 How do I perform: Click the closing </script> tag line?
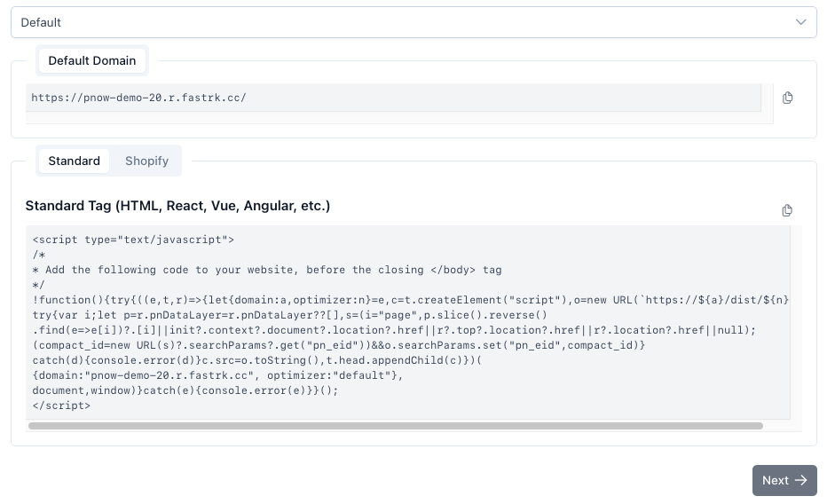[x=61, y=406]
